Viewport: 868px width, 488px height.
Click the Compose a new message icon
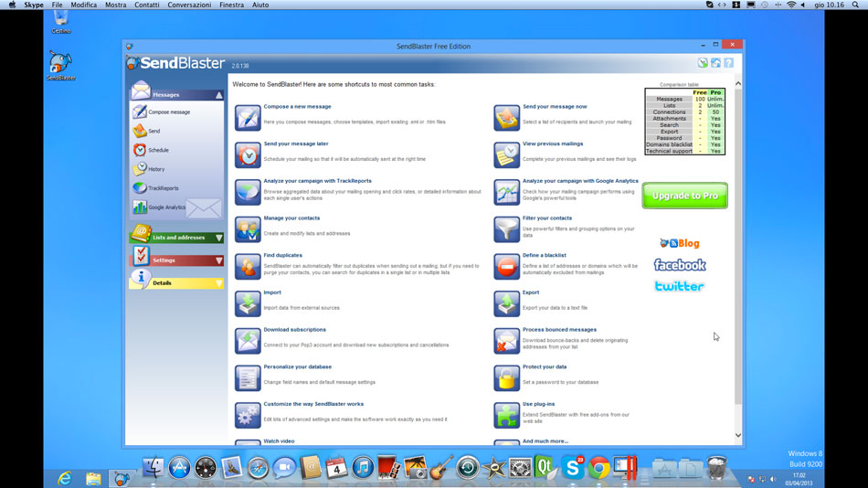[x=248, y=117]
